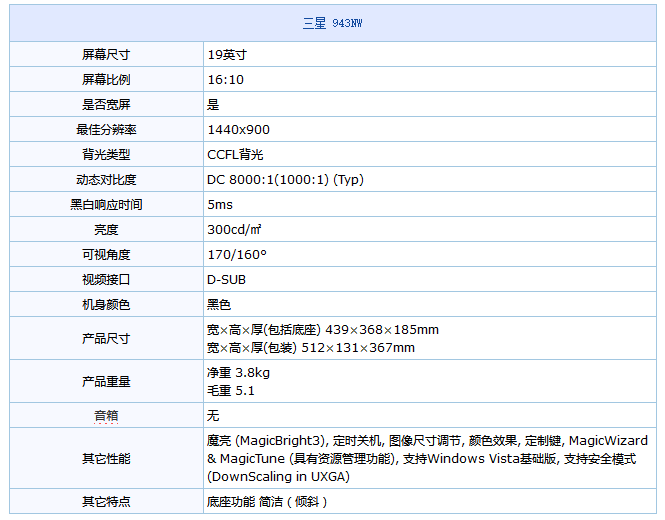This screenshot has width=665, height=520.
Task: Click the 产品尺寸 label
Action: pyautogui.click(x=106, y=338)
